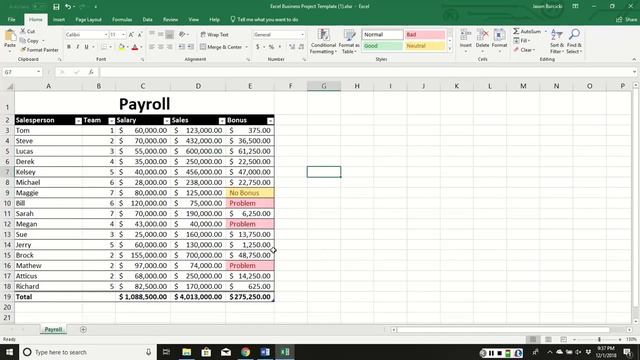The image size is (640, 360).
Task: Open the Salesperson column filter dropdown
Action: coord(78,121)
